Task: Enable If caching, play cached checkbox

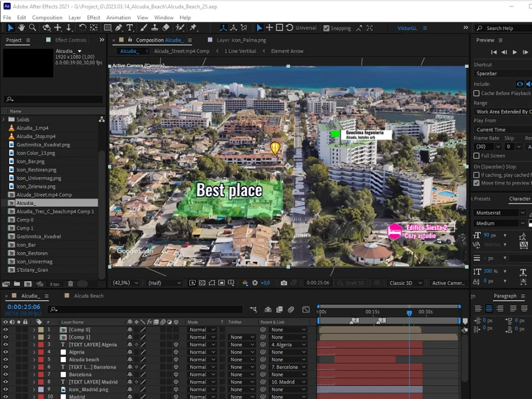Action: (476, 174)
